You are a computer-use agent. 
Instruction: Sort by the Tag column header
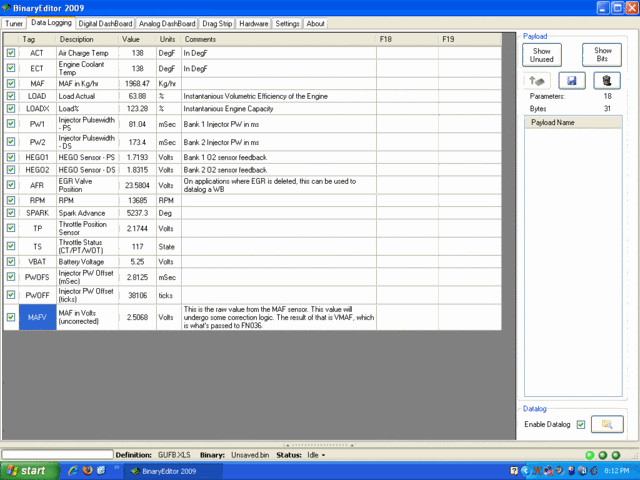coord(37,39)
